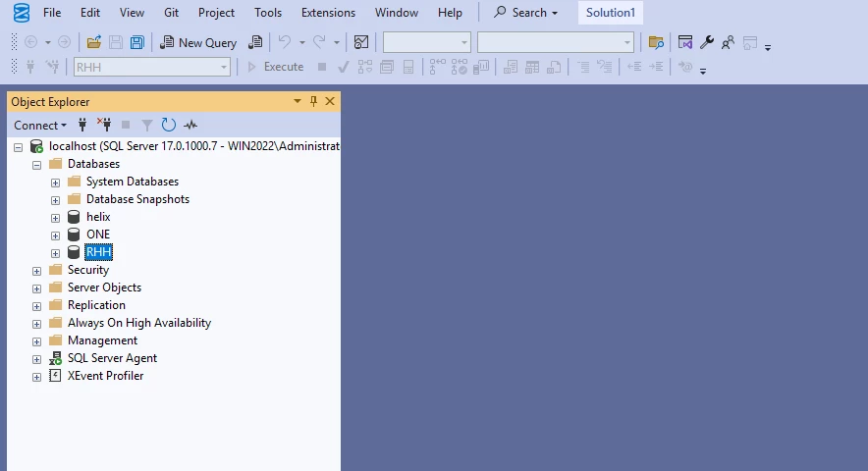Viewport: 868px width, 471px height.
Task: Expand the Server Objects folder
Action: [x=36, y=288]
